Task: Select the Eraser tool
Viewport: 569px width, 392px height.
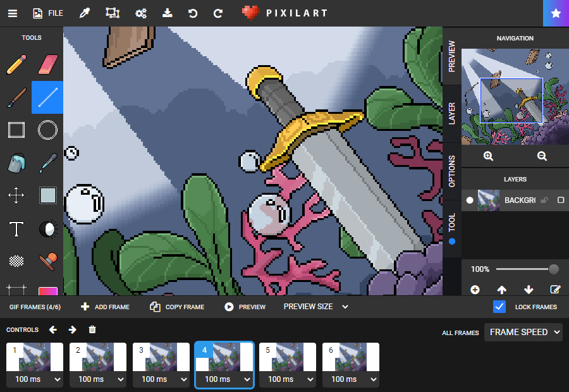Action: click(x=47, y=64)
